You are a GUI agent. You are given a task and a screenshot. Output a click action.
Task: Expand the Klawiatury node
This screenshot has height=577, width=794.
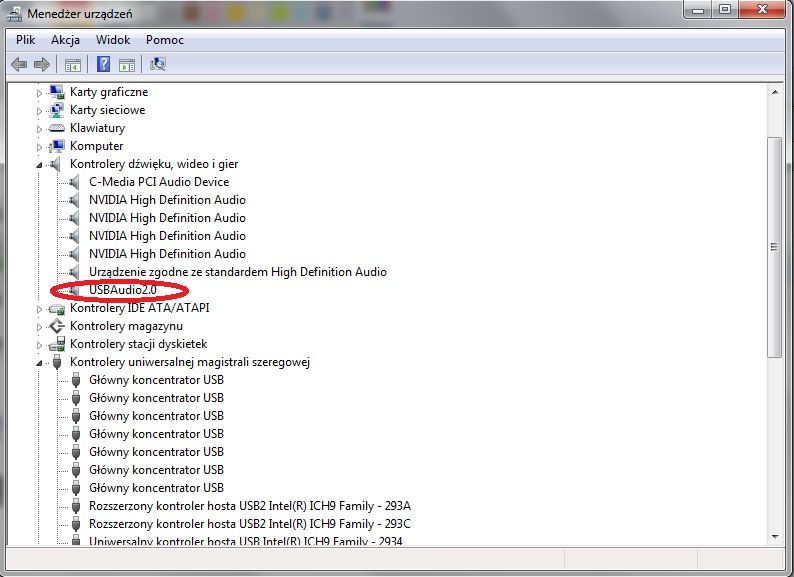click(39, 129)
